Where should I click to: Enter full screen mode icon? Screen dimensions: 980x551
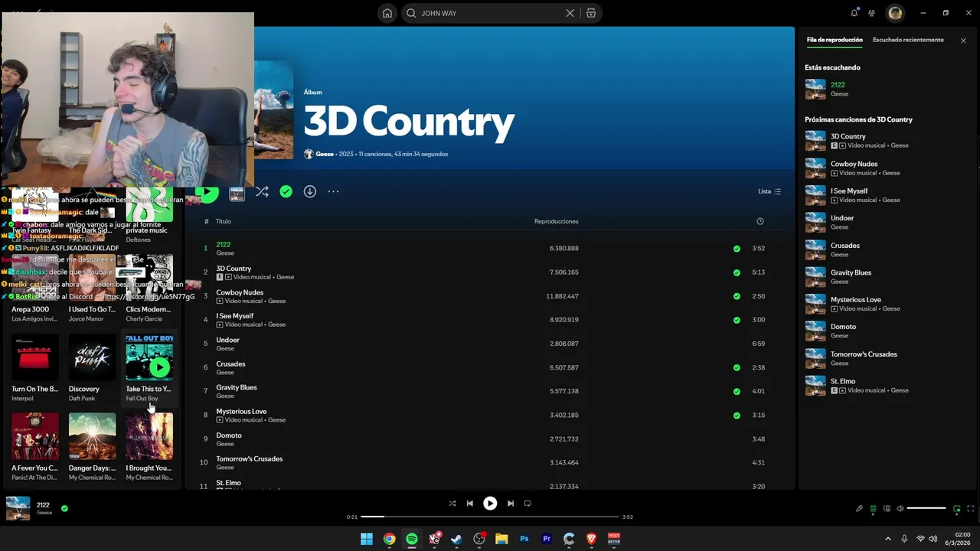click(x=971, y=509)
